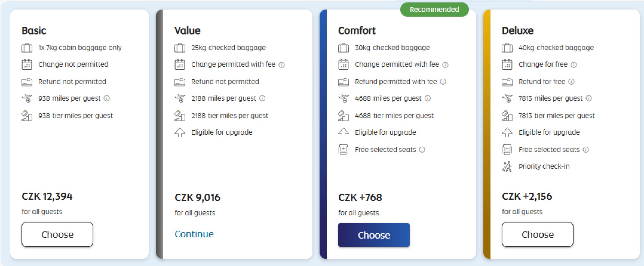Show info for Value 2188 miles per guest

click(x=262, y=98)
